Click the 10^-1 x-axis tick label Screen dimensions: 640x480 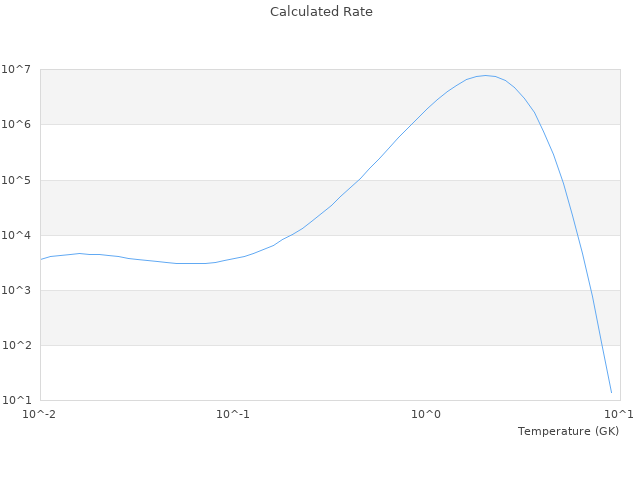coord(233,415)
